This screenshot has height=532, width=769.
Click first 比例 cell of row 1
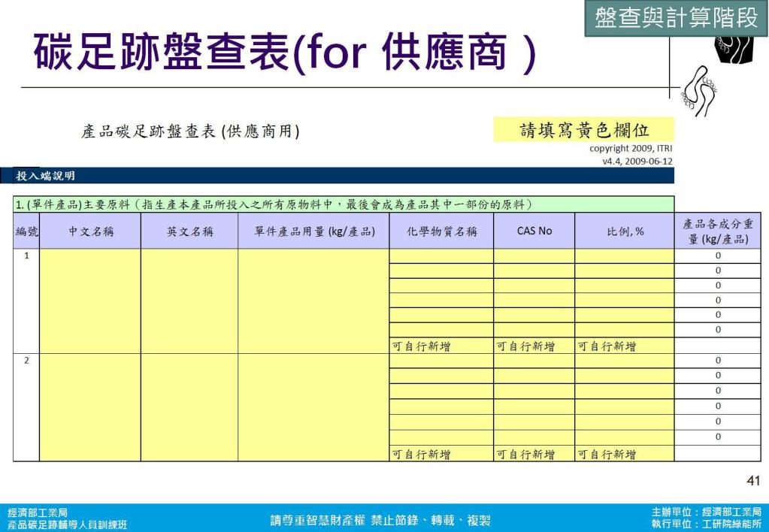(625, 256)
